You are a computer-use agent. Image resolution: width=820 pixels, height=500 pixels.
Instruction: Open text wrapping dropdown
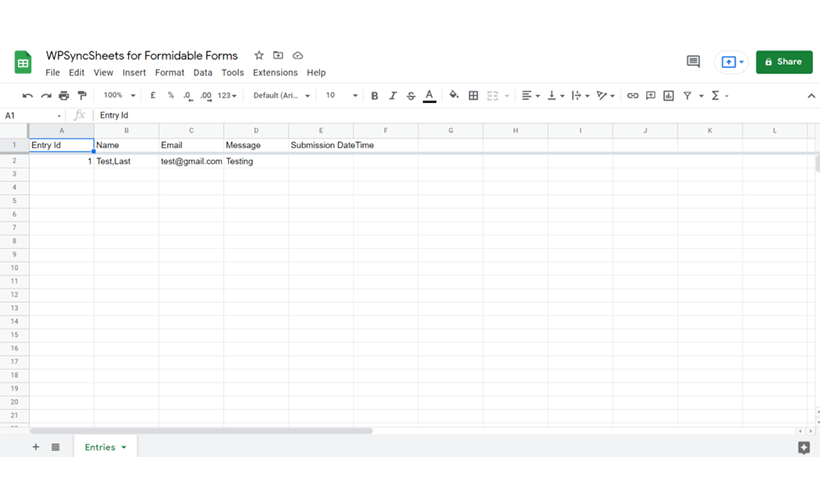(580, 96)
